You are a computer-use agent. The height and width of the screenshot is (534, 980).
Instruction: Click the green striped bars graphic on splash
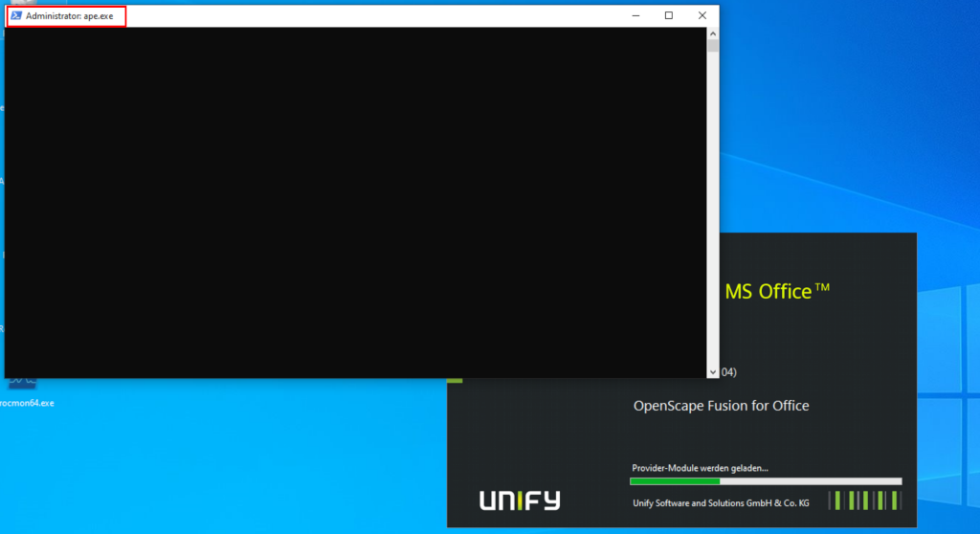[x=865, y=500]
